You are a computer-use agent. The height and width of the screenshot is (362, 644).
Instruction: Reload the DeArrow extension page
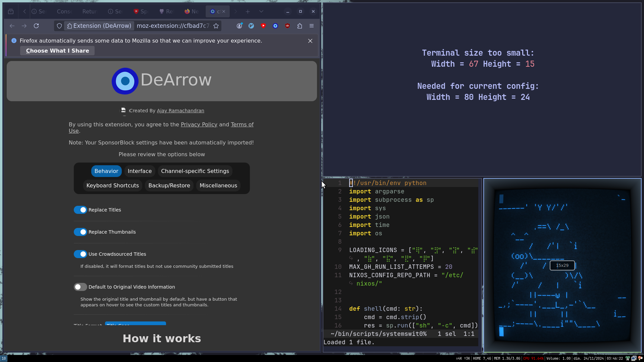[x=36, y=26]
